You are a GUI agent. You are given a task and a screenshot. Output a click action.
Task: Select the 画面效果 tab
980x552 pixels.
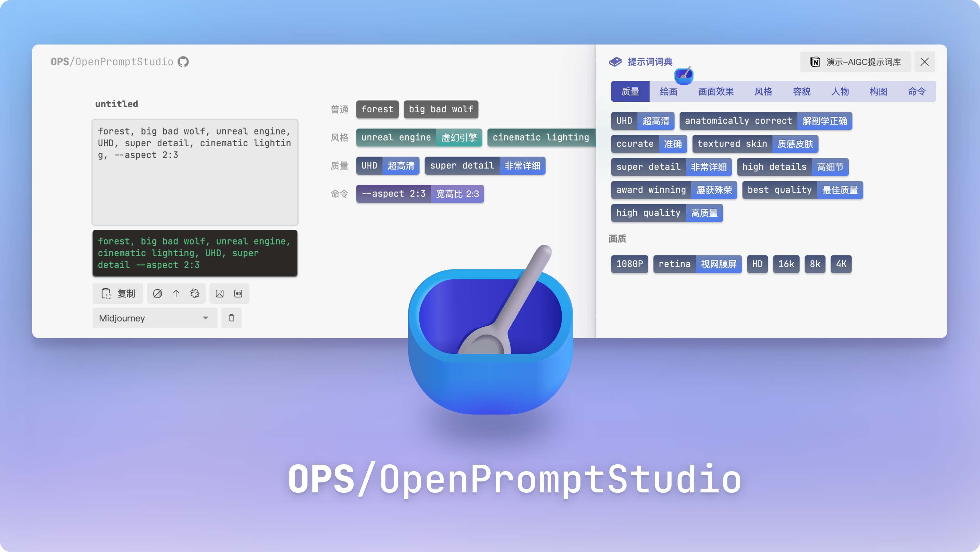coord(716,91)
